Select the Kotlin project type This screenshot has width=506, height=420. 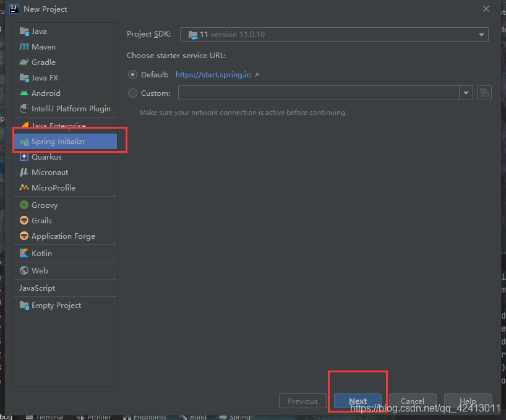(x=65, y=253)
